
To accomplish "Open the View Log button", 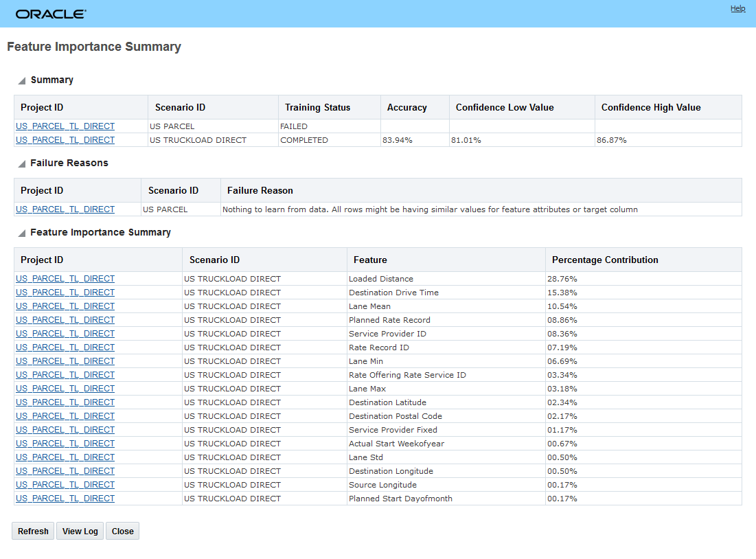I will pos(80,531).
